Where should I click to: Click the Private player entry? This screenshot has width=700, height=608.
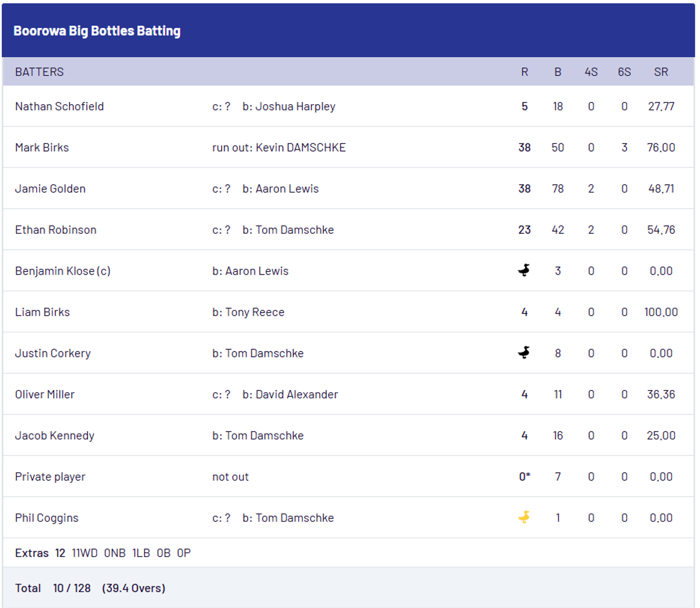click(x=50, y=476)
